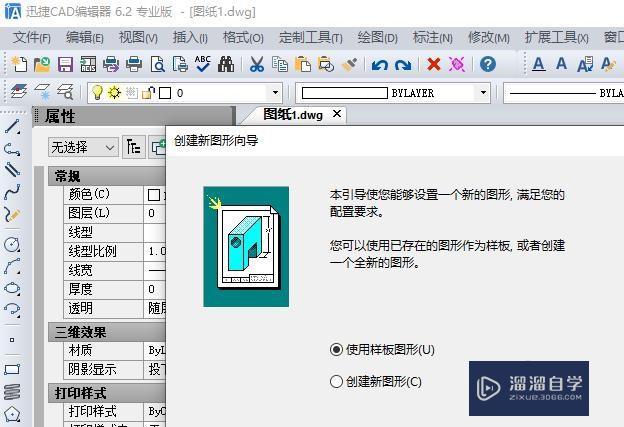Viewport: 624px width, 427px height.
Task: Click the quick select tree icon button
Action: (x=133, y=148)
